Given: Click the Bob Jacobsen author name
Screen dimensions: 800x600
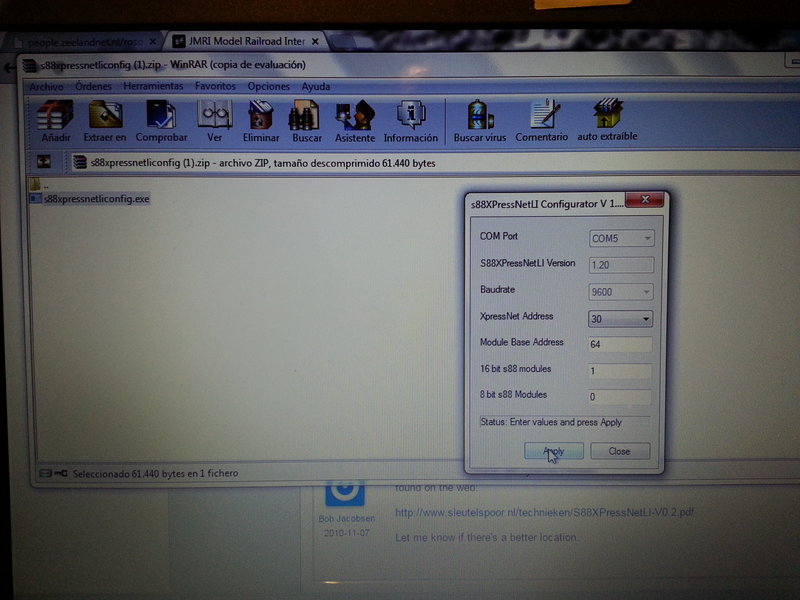Looking at the screenshot, I should pyautogui.click(x=346, y=518).
